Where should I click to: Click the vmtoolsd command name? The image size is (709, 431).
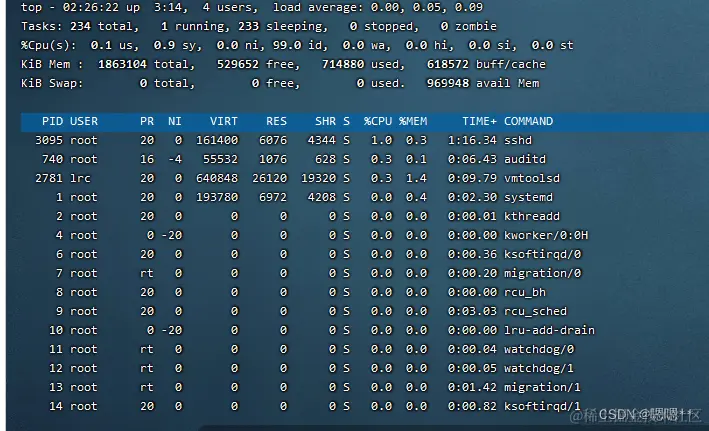click(532, 178)
